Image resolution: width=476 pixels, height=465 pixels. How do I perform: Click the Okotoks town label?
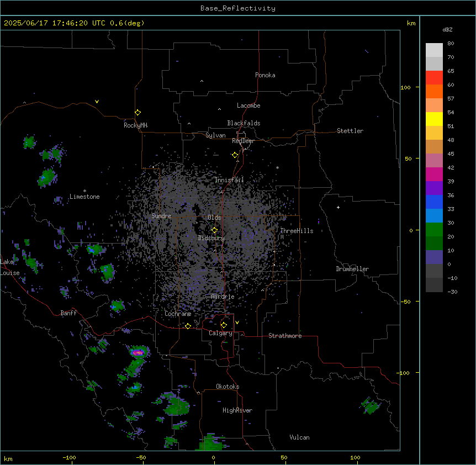(228, 387)
